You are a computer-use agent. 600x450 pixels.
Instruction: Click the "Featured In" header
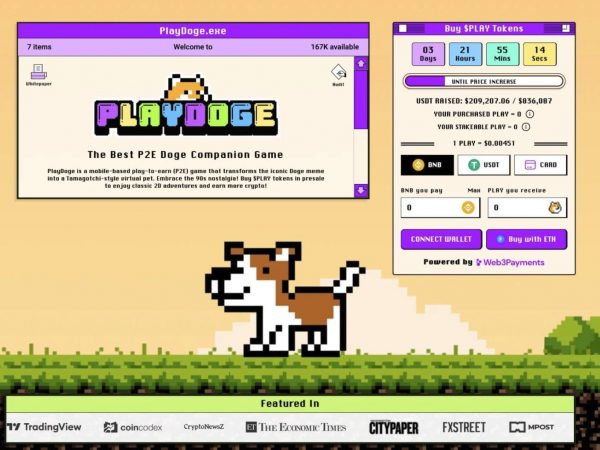[x=290, y=404]
